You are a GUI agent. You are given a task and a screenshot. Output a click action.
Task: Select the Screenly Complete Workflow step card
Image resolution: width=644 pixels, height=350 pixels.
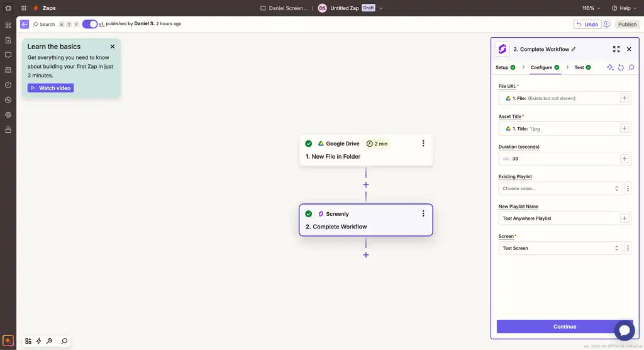click(x=366, y=220)
